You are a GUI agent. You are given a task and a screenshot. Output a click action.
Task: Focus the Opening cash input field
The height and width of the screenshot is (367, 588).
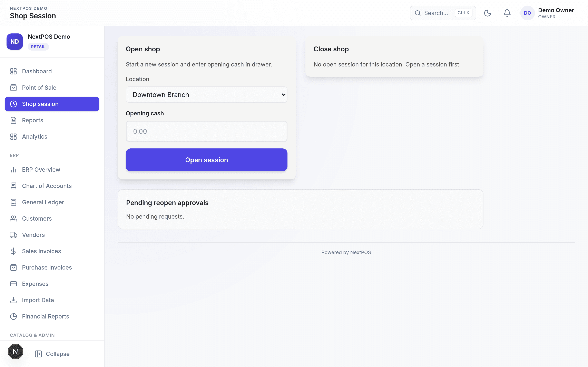207,131
